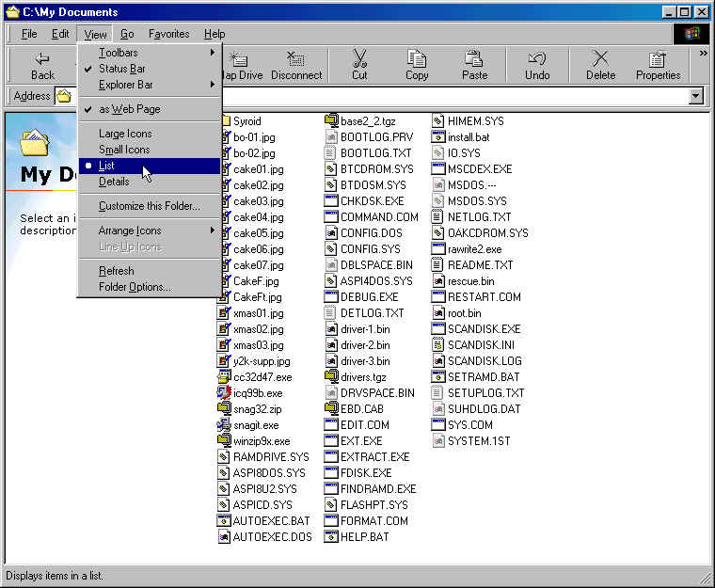Open Properties from the toolbar
The height and width of the screenshot is (588, 715).
pyautogui.click(x=658, y=65)
